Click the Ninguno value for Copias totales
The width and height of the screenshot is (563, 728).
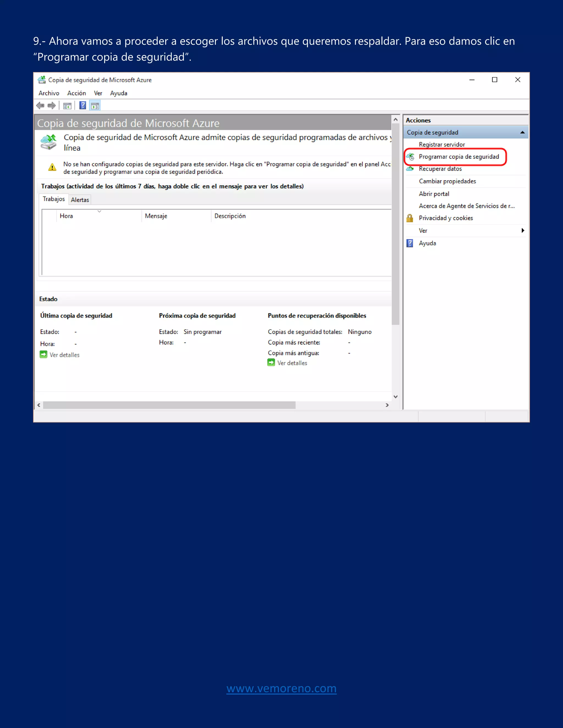point(360,332)
